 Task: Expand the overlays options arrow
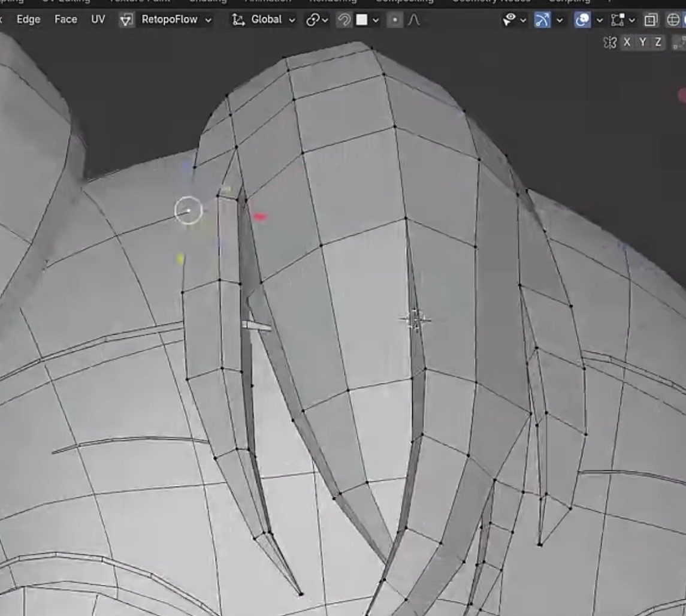click(x=600, y=20)
